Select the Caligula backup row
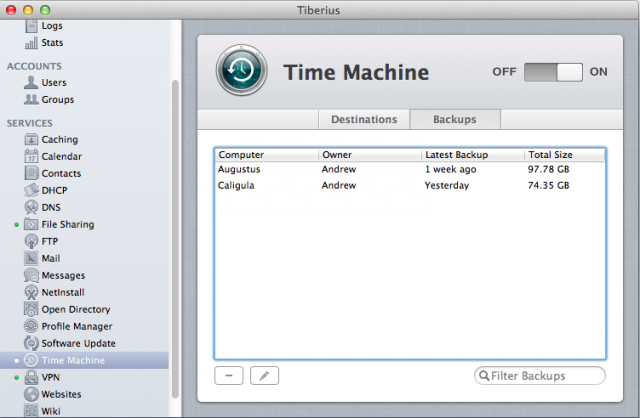 (x=410, y=185)
